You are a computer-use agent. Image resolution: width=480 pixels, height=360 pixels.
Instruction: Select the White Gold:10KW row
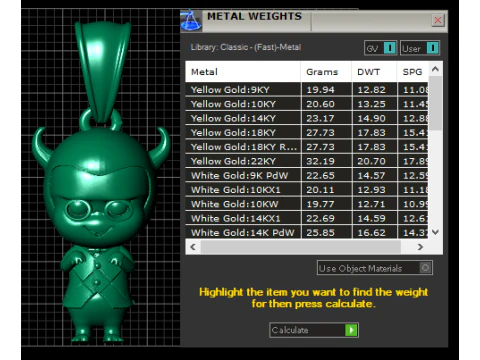coord(307,204)
